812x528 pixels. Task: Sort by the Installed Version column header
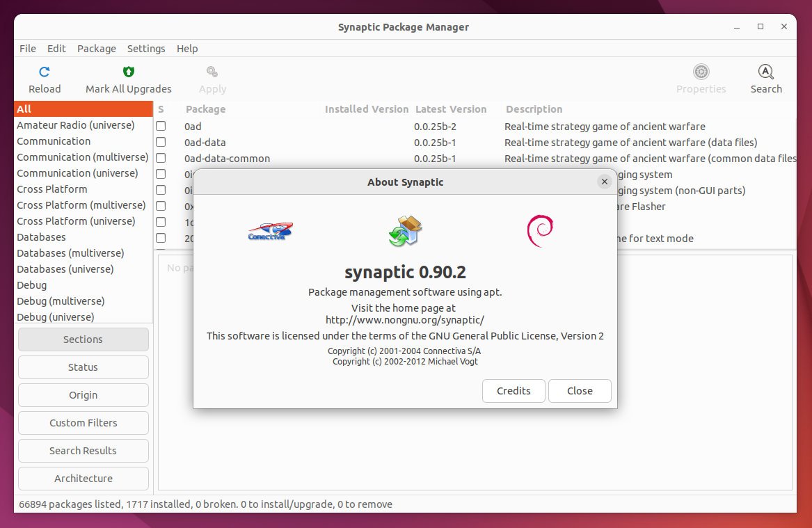tap(366, 109)
